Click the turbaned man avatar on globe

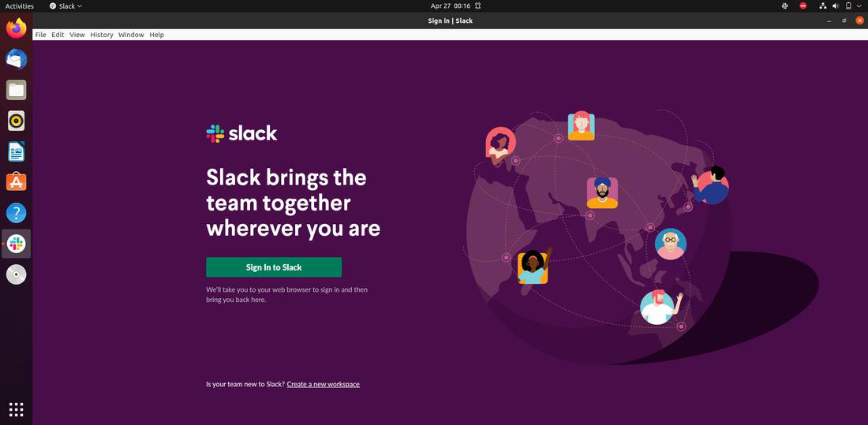point(602,192)
